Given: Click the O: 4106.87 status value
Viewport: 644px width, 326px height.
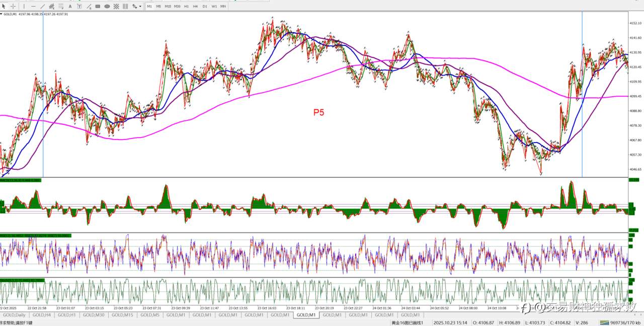Looking at the screenshot, I should (x=482, y=322).
